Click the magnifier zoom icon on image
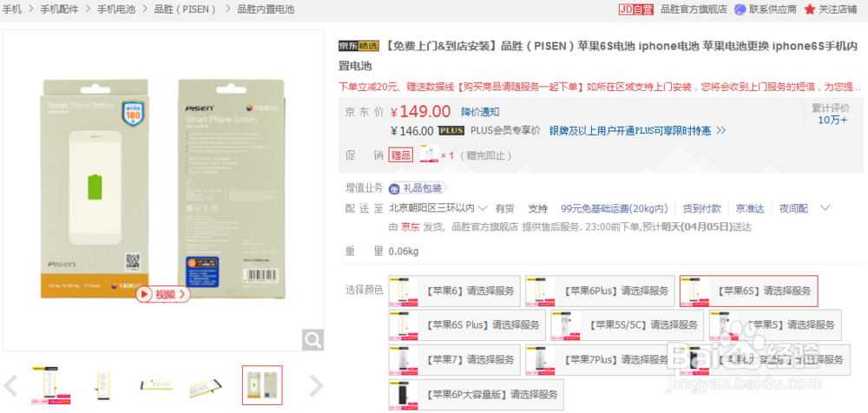The image size is (868, 413). (312, 339)
